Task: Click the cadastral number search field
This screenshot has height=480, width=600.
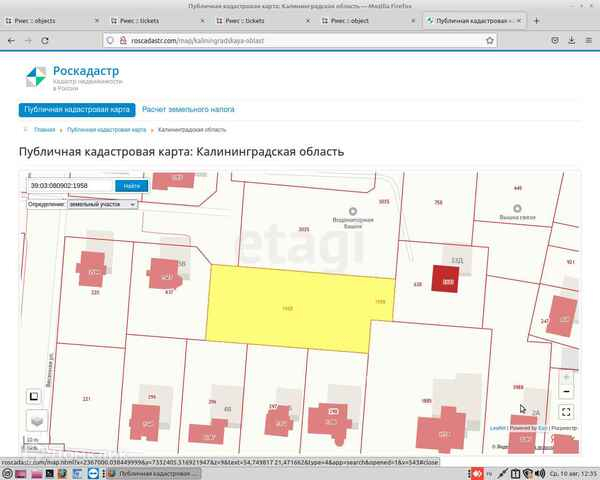Action: (x=70, y=186)
